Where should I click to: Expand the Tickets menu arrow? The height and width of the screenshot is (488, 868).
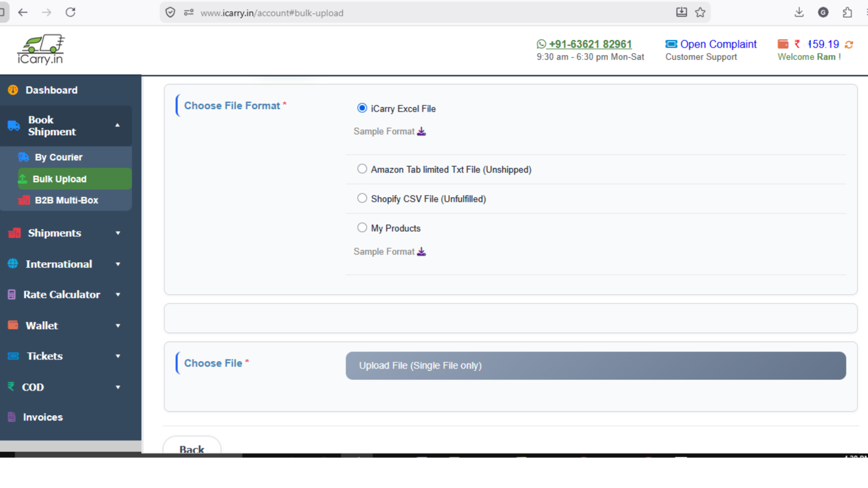tap(118, 356)
